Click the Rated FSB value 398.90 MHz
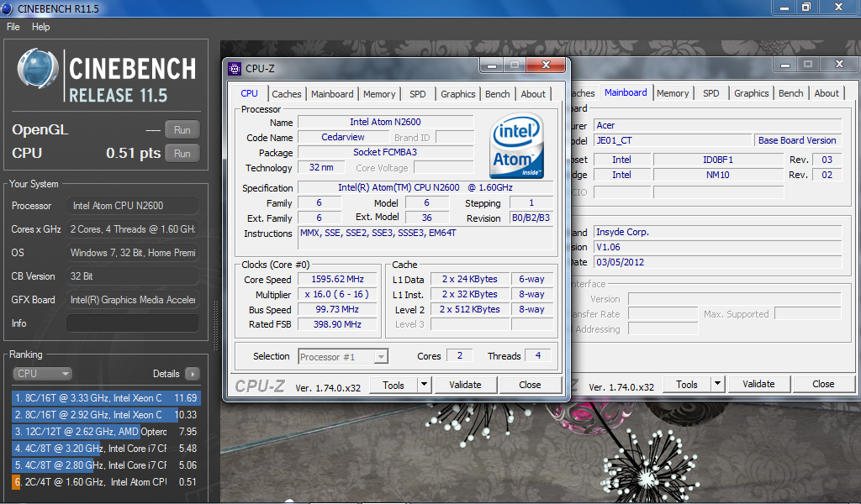861x504 pixels. (337, 325)
